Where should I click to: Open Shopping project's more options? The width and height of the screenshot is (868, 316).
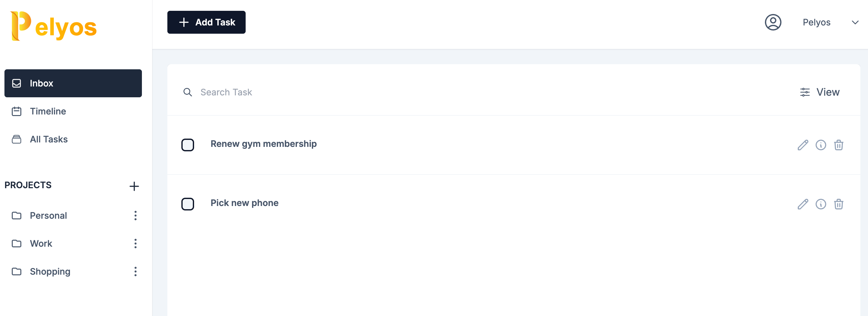(x=136, y=271)
